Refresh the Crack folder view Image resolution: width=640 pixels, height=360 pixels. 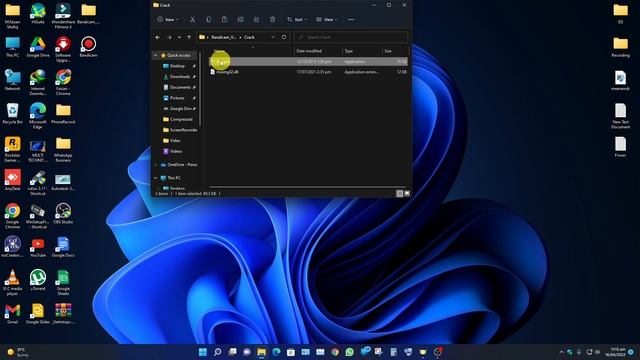pyautogui.click(x=284, y=37)
